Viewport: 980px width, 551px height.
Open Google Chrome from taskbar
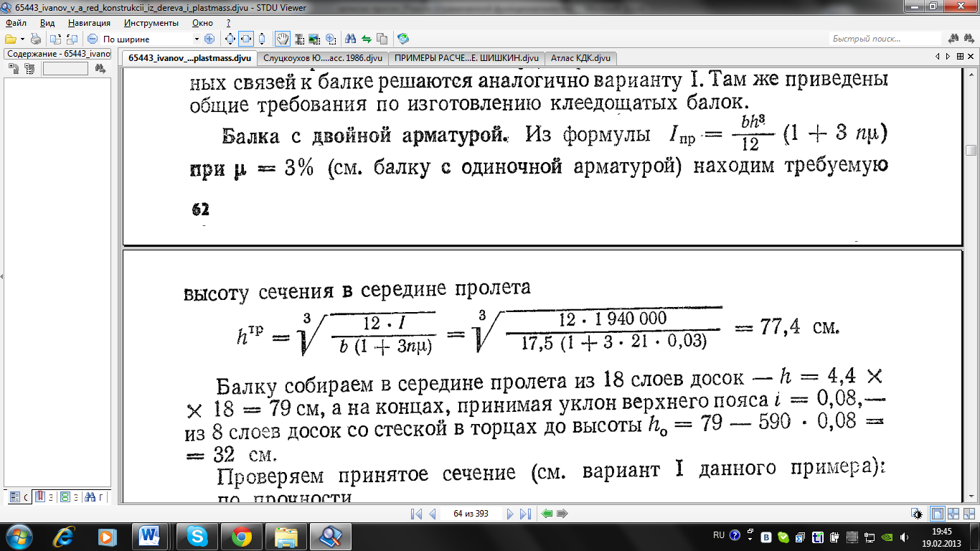click(x=240, y=536)
